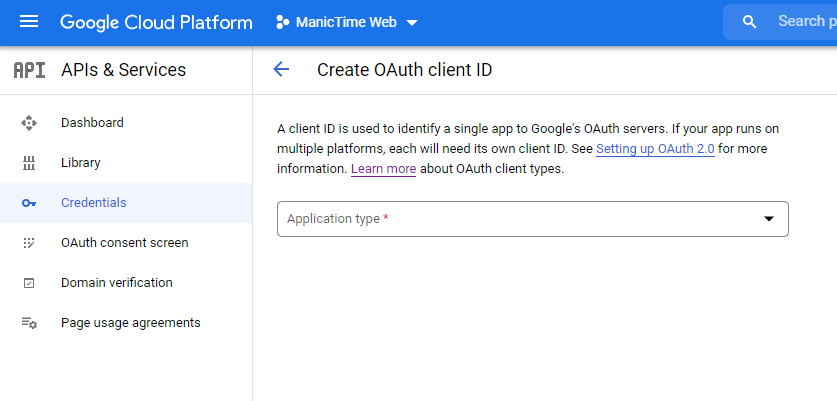Open the hamburger navigation menu
The image size is (837, 401).
click(x=29, y=22)
